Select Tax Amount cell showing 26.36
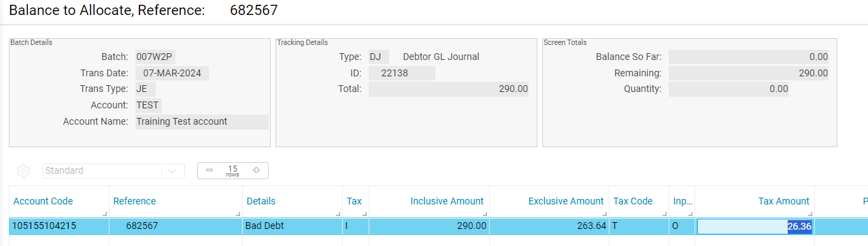868x246 pixels. pyautogui.click(x=755, y=226)
